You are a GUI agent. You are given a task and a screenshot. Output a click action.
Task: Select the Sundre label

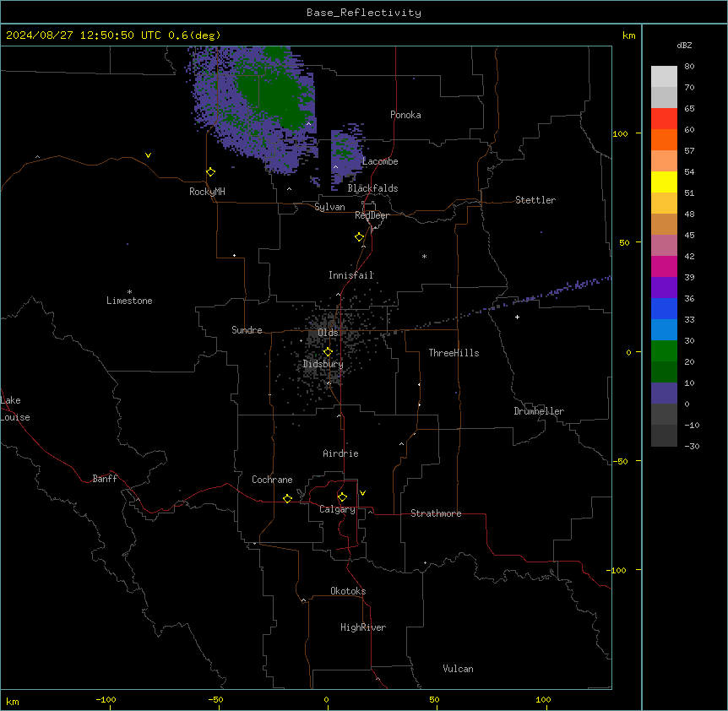[x=247, y=330]
